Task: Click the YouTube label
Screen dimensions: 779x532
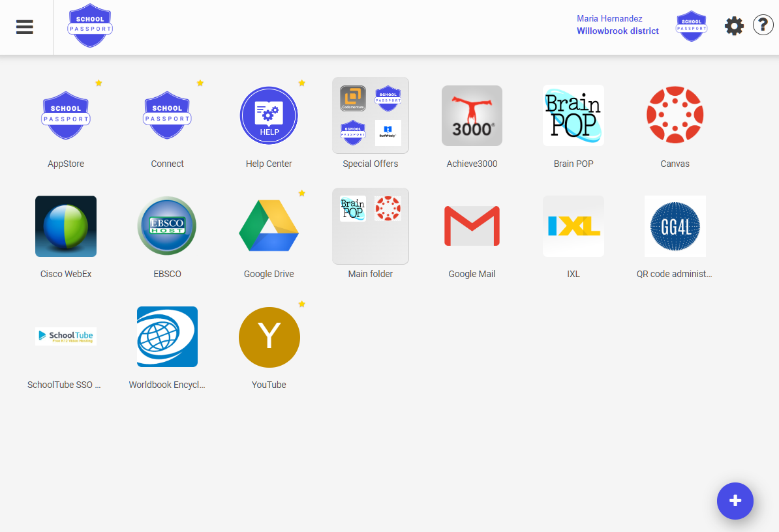Action: coord(269,385)
